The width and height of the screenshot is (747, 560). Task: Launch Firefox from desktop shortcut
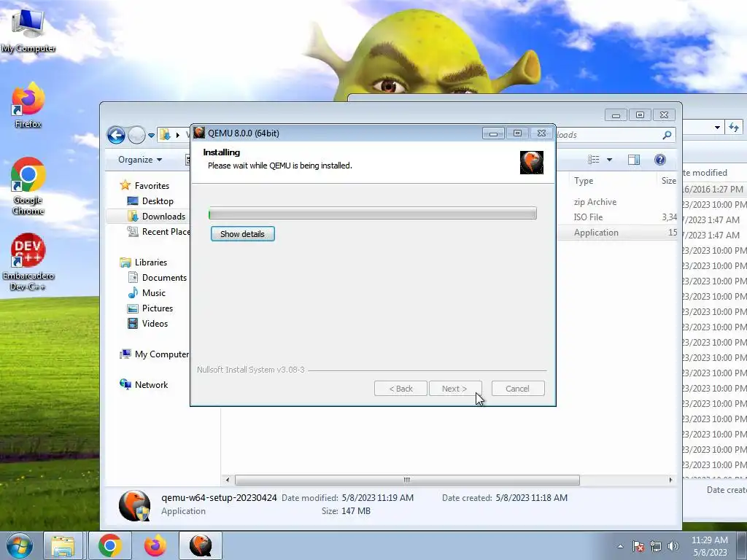[28, 106]
